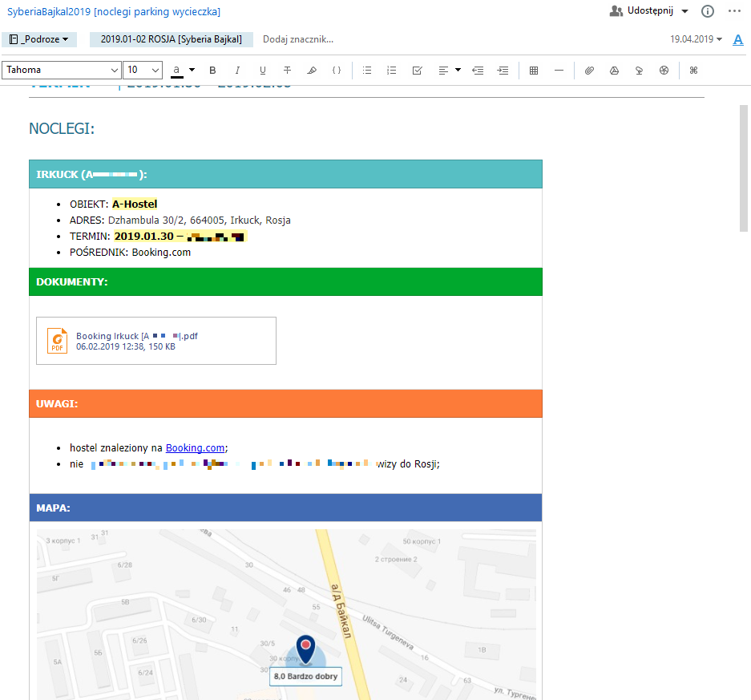Toggle italic formatting
The image size is (751, 700).
point(237,71)
